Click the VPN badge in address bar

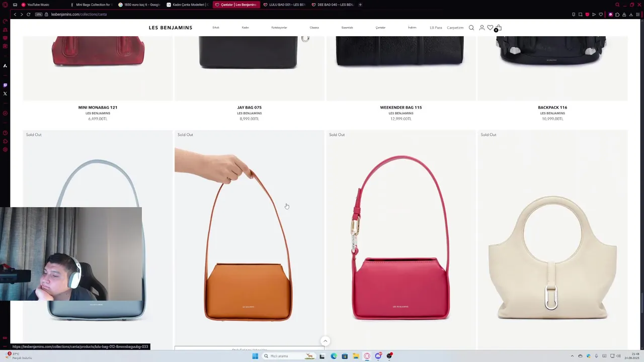tap(39, 14)
